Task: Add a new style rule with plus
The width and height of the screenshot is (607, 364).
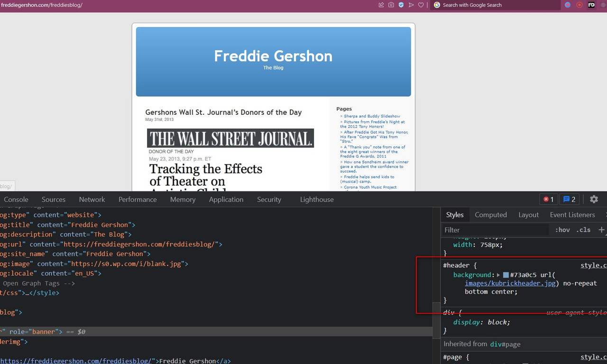Action: [601, 230]
